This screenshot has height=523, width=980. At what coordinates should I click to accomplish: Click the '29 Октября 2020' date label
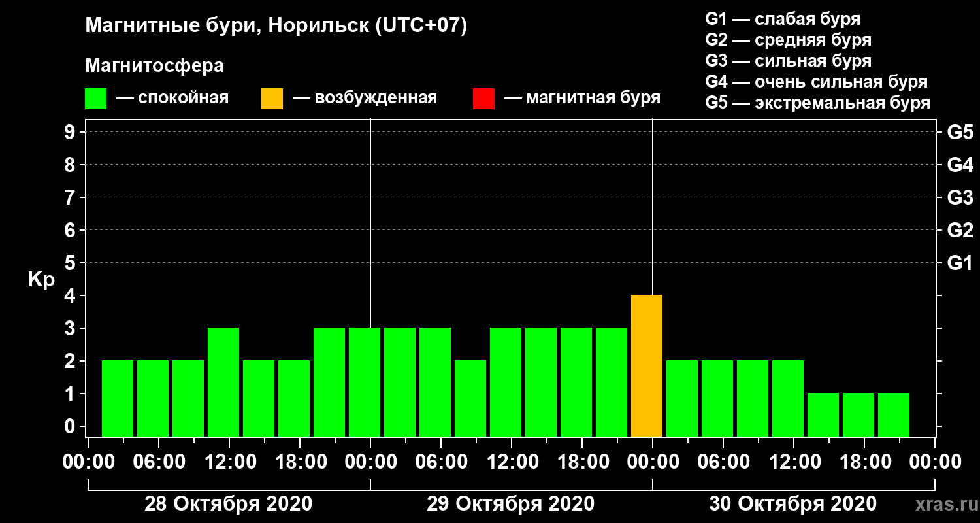point(511,504)
